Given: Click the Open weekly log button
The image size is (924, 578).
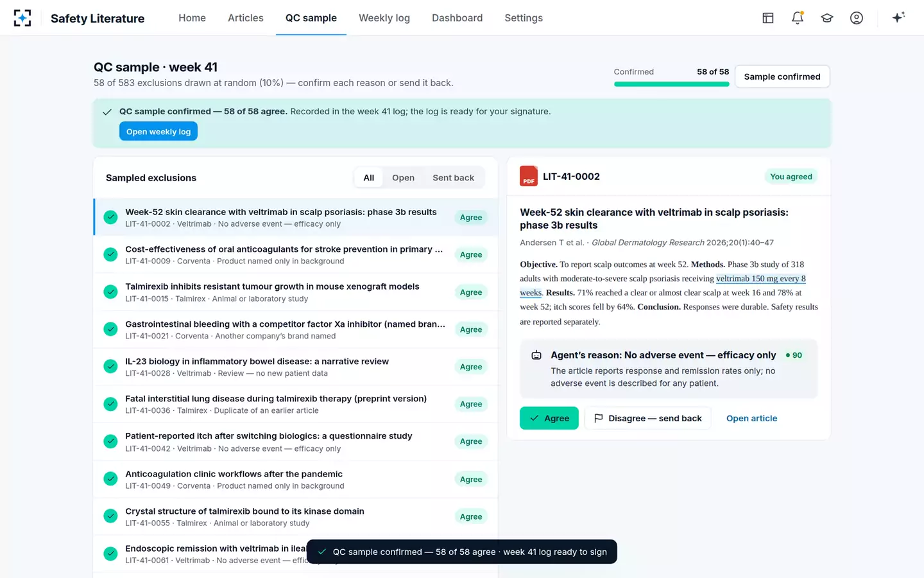Looking at the screenshot, I should click(x=158, y=131).
